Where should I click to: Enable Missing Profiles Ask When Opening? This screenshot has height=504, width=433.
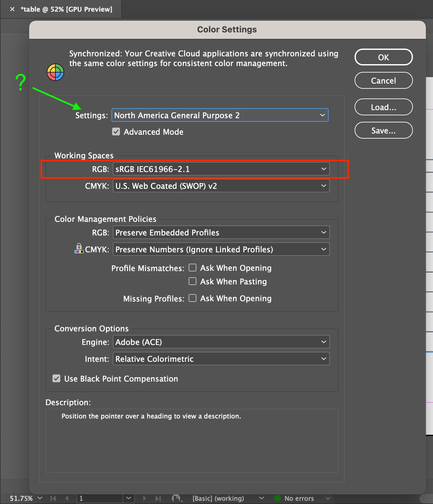(x=193, y=298)
